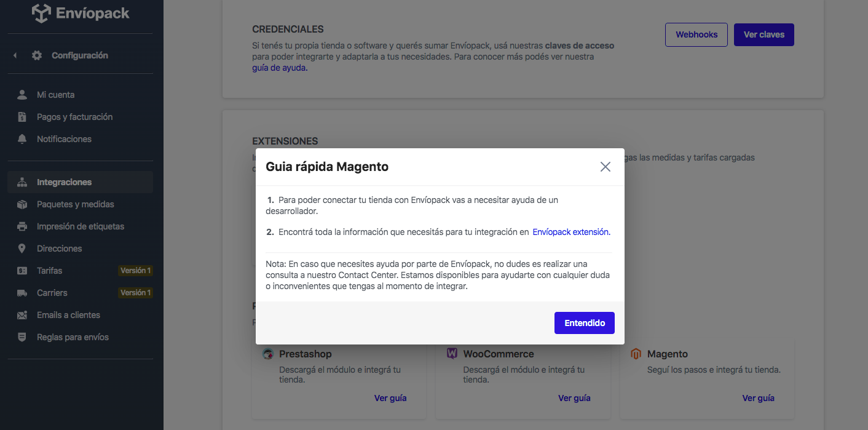Click the CREDENCIALES section heading

[x=288, y=29]
